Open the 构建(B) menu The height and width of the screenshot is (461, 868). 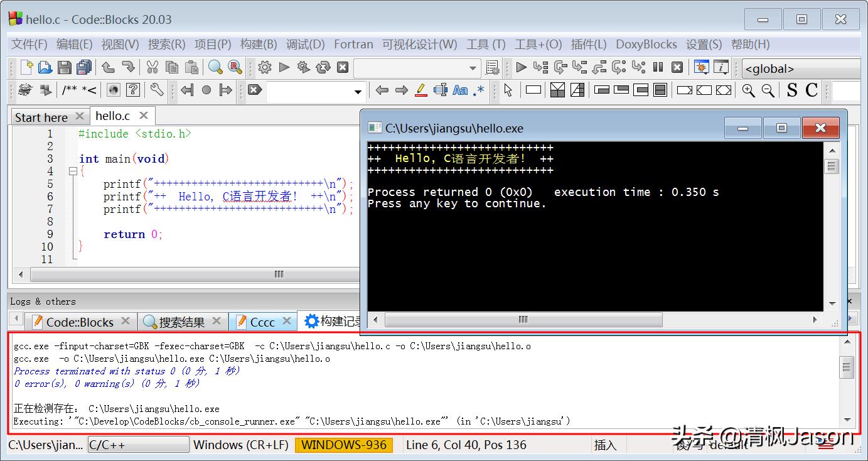click(258, 45)
